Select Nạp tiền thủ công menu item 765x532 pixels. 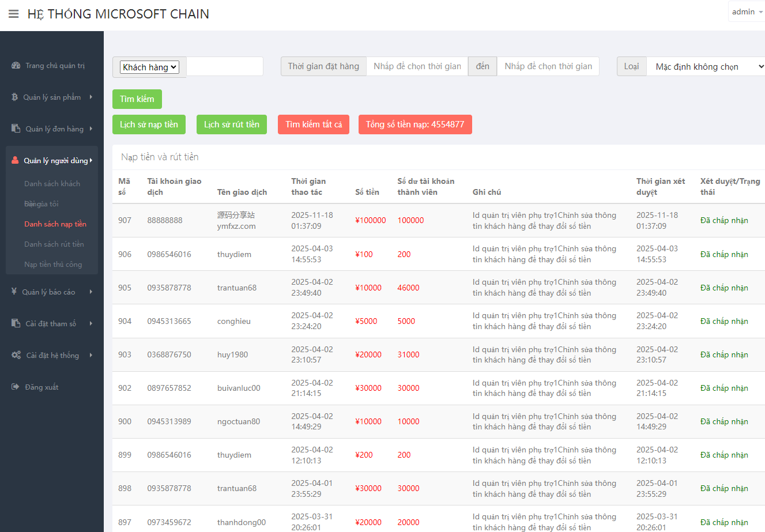point(53,265)
